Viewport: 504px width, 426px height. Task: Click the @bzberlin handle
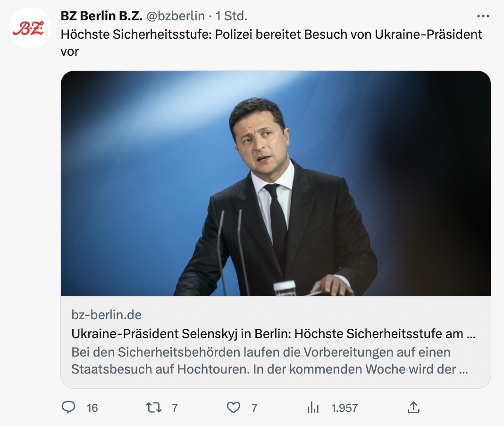(x=176, y=16)
